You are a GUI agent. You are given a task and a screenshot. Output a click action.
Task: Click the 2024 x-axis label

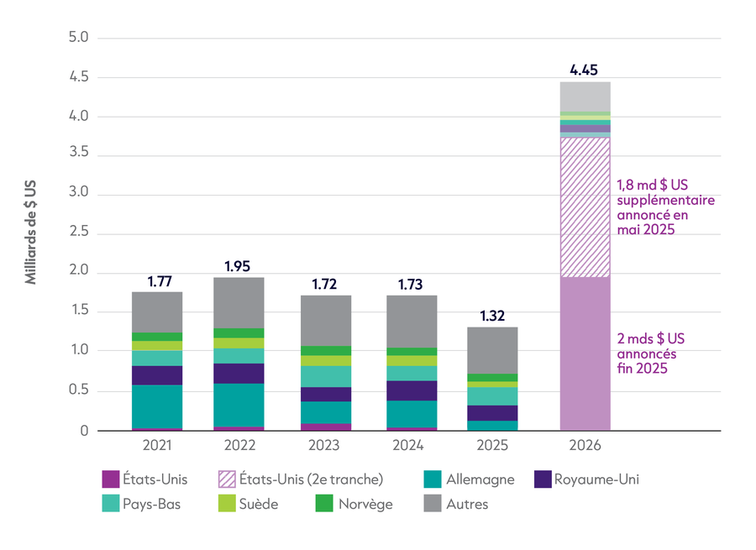point(408,445)
